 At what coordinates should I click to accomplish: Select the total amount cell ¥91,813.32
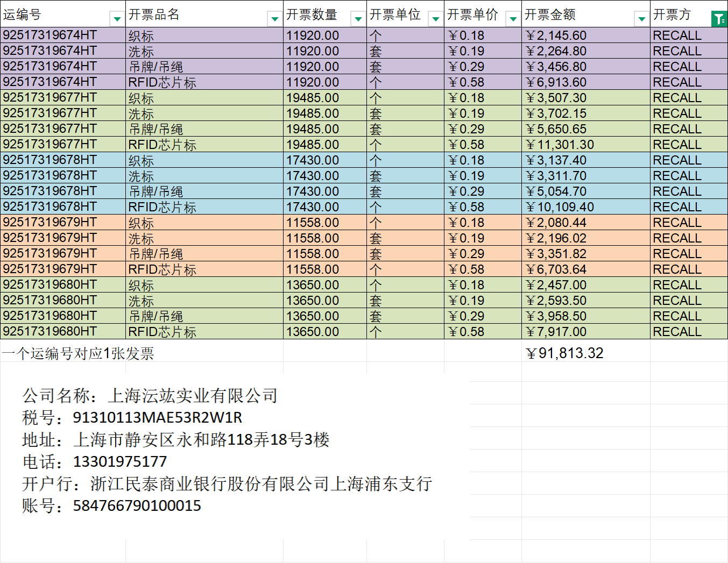point(564,353)
